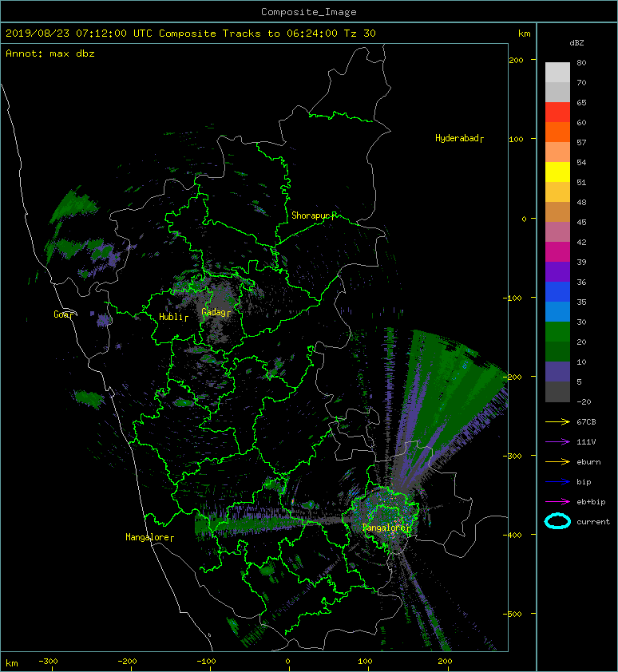Click the magenta eb+bip arrow legend icon
Image resolution: width=618 pixels, height=672 pixels.
pos(557,502)
